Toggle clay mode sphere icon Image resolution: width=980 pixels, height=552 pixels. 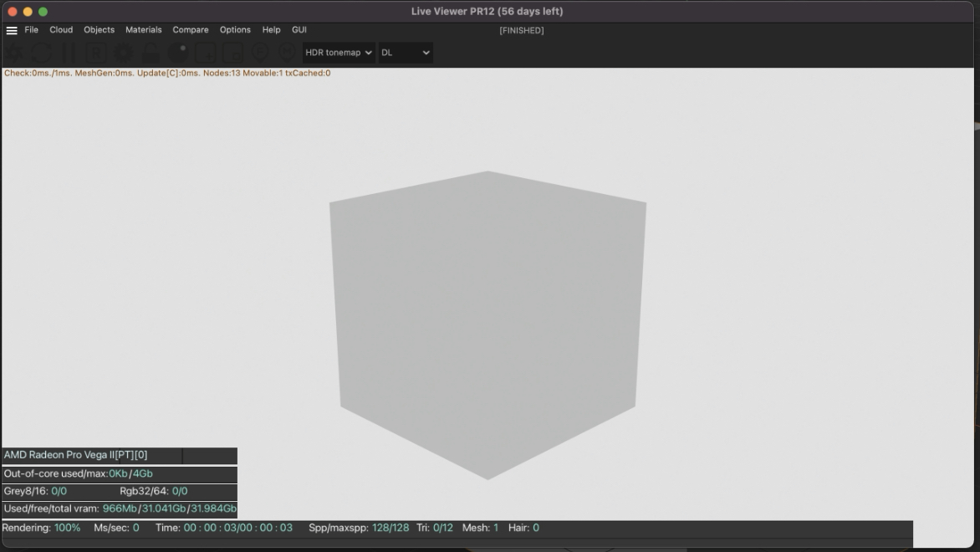pos(178,53)
